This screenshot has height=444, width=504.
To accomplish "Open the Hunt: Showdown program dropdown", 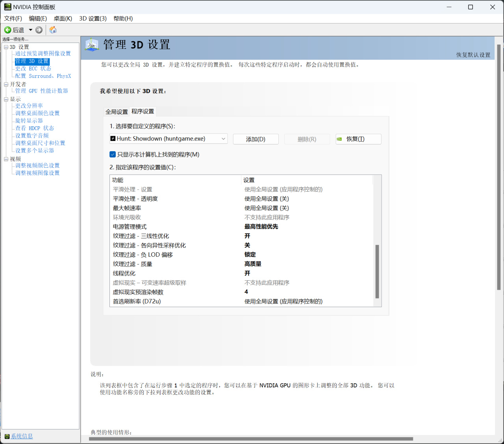I will (169, 139).
